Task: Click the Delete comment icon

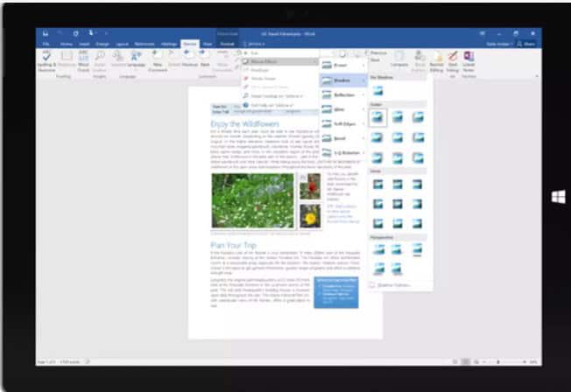Action: pos(174,59)
